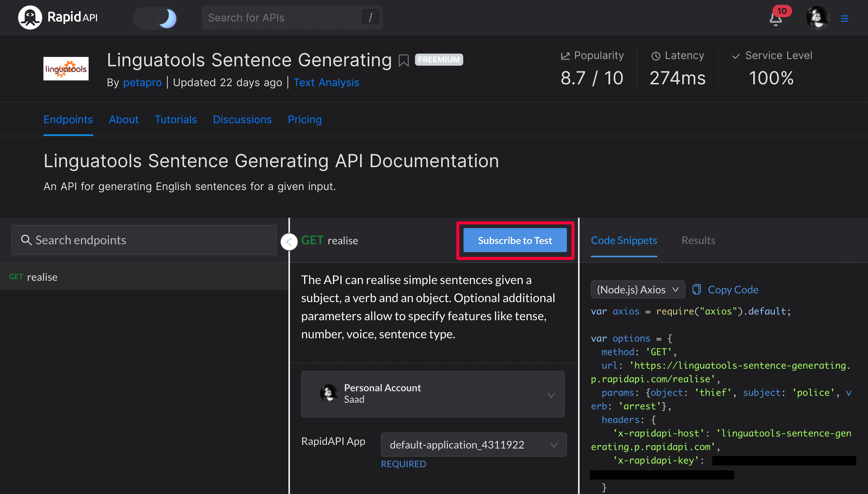Open the petapro author link
This screenshot has width=868, height=494.
(142, 83)
